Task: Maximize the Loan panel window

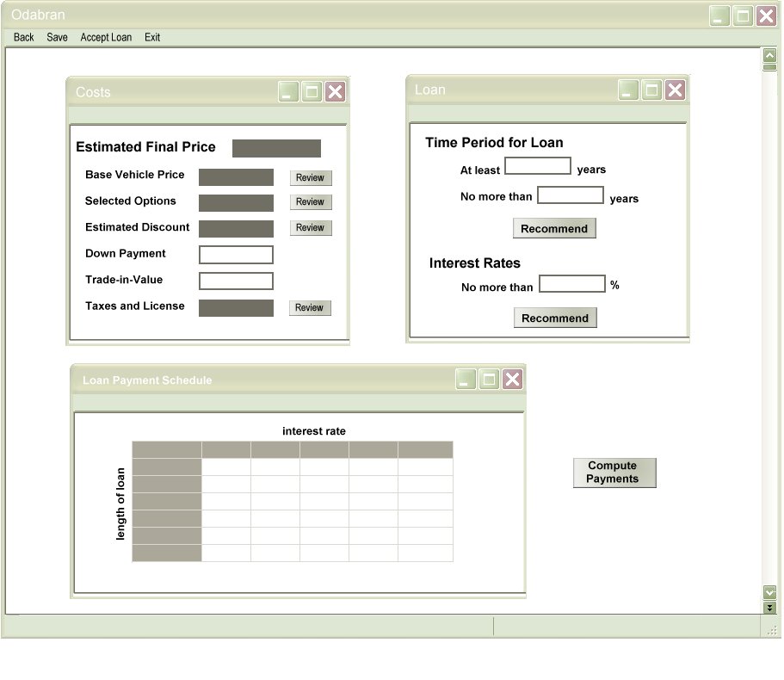Action: click(651, 90)
